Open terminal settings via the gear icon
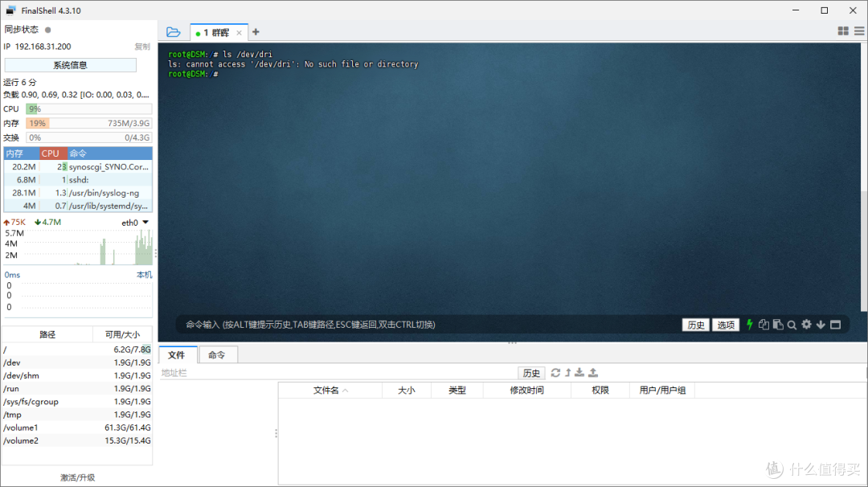Viewport: 868px width, 487px height. click(807, 325)
